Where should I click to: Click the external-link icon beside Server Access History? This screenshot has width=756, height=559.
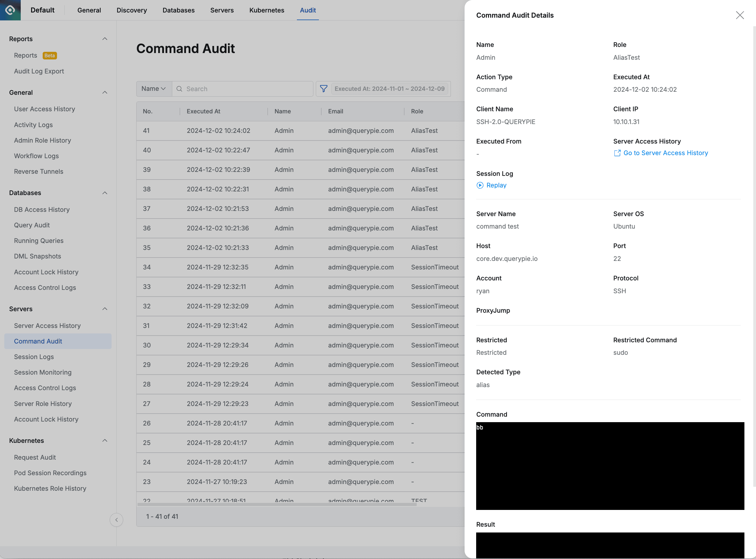(618, 153)
